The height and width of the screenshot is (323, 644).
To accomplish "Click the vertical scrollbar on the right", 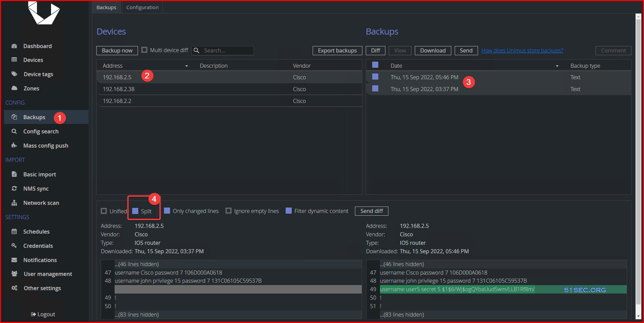I will [638, 163].
